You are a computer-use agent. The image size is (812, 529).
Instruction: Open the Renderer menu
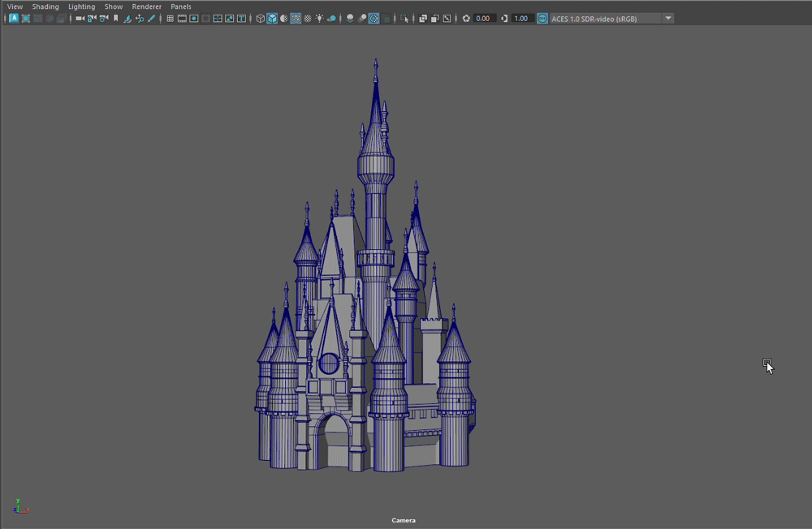tap(147, 6)
